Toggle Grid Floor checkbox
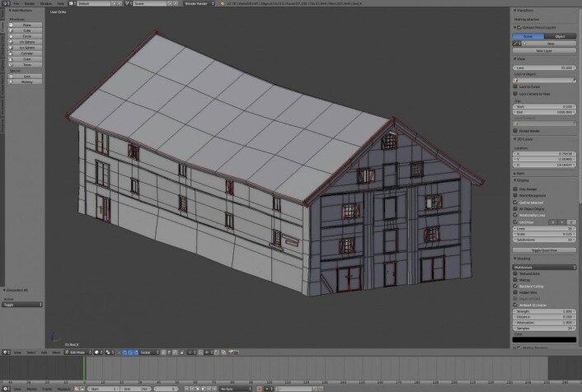 (515, 222)
